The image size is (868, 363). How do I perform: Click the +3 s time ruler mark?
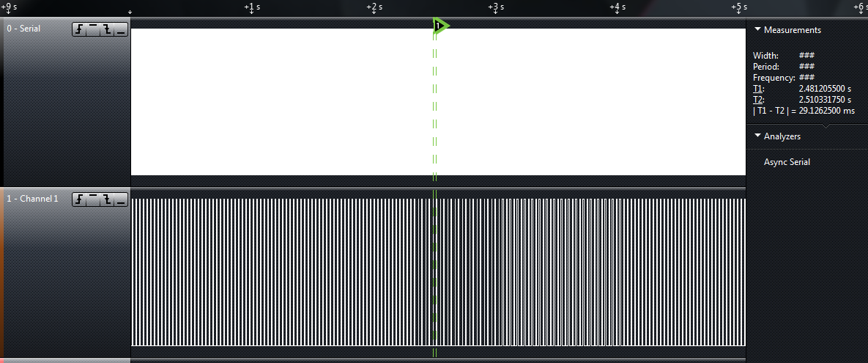[495, 7]
